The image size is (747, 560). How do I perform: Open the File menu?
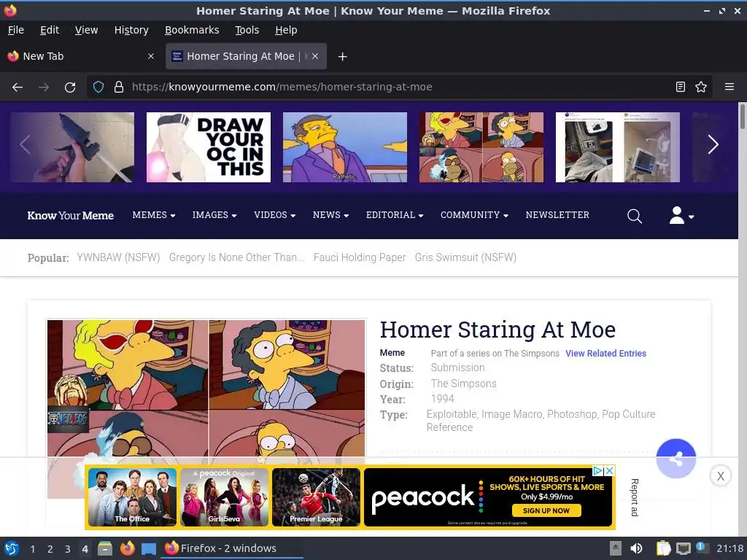[16, 30]
